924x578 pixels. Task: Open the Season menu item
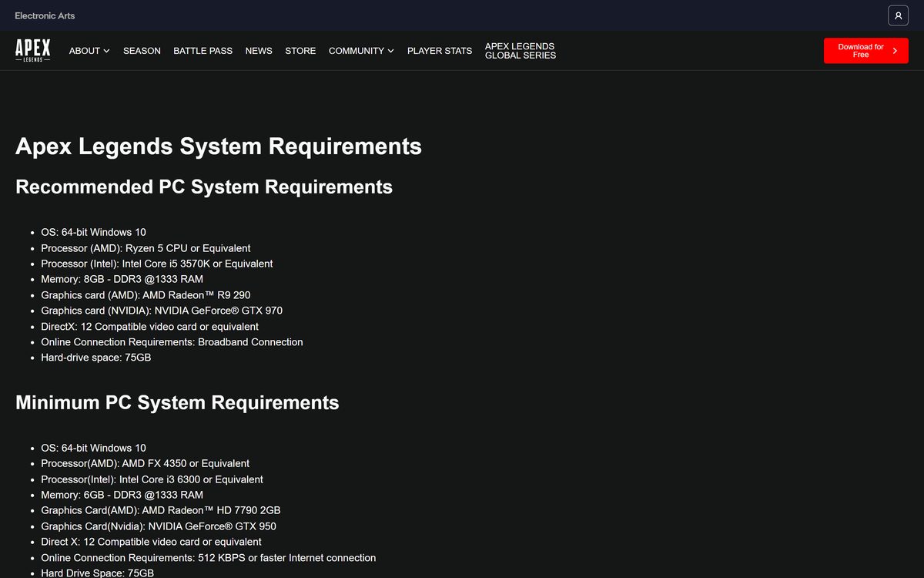coord(142,51)
